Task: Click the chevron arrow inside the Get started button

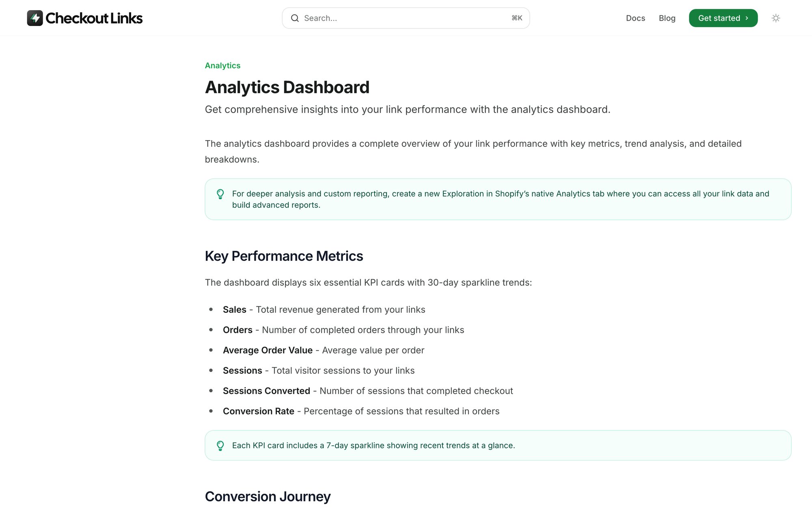Action: [747, 18]
